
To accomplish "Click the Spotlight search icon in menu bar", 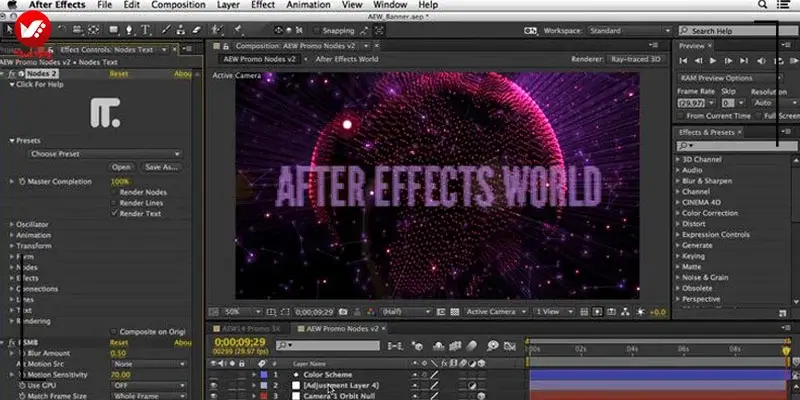I will (763, 5).
